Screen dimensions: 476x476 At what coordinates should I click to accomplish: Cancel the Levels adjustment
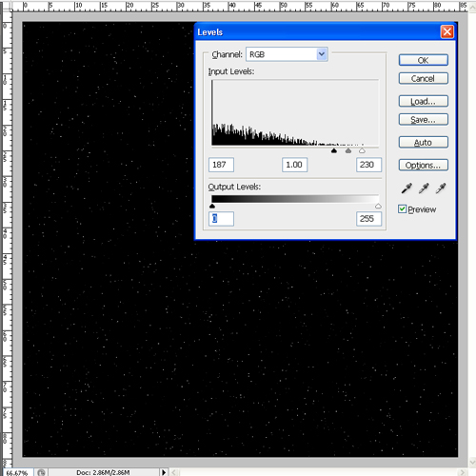pyautogui.click(x=423, y=78)
